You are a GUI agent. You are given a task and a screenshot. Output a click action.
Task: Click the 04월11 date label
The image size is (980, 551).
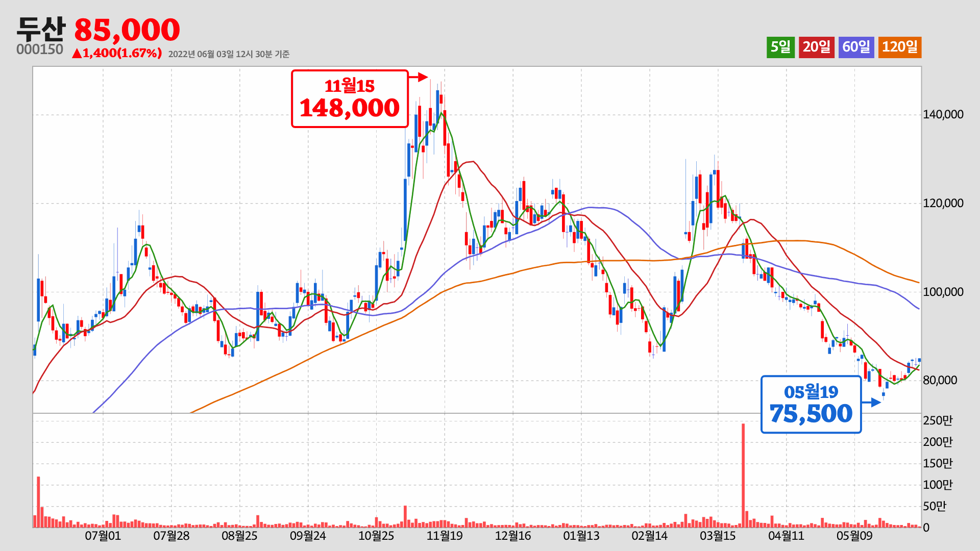point(786,536)
